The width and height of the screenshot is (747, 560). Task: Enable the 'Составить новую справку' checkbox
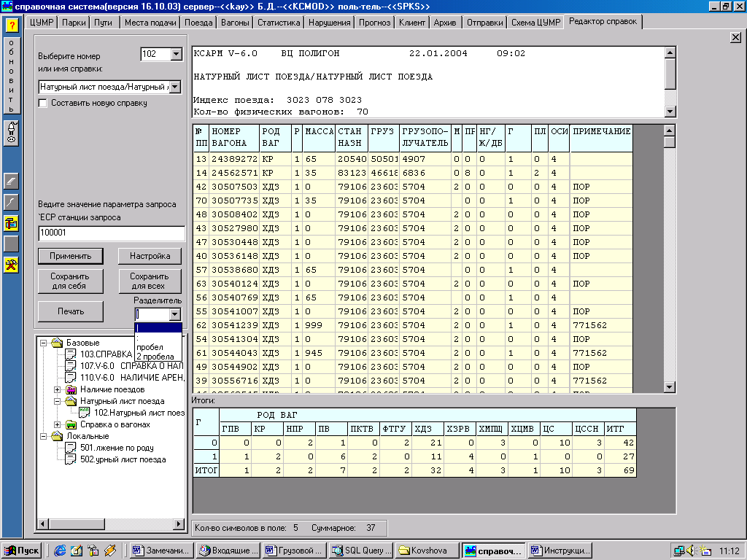point(43,104)
